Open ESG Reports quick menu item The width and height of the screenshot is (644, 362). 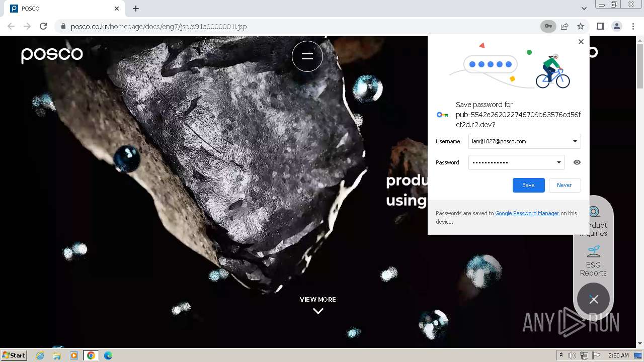click(594, 260)
